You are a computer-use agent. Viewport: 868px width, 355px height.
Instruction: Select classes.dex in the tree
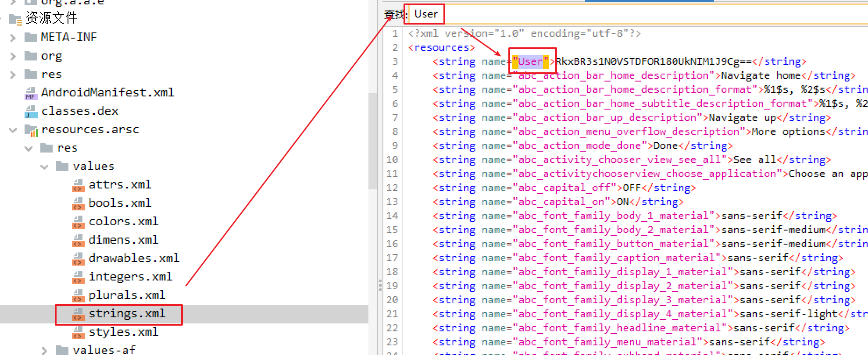pos(80,111)
